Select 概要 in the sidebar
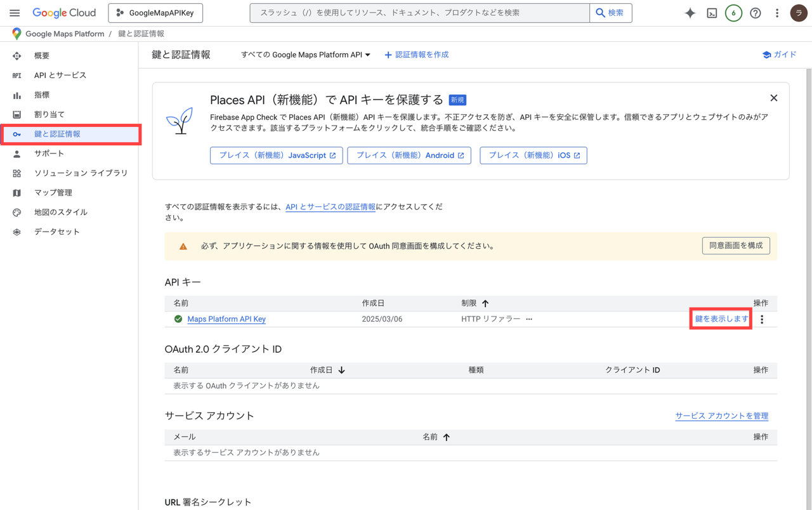812x510 pixels. point(70,56)
